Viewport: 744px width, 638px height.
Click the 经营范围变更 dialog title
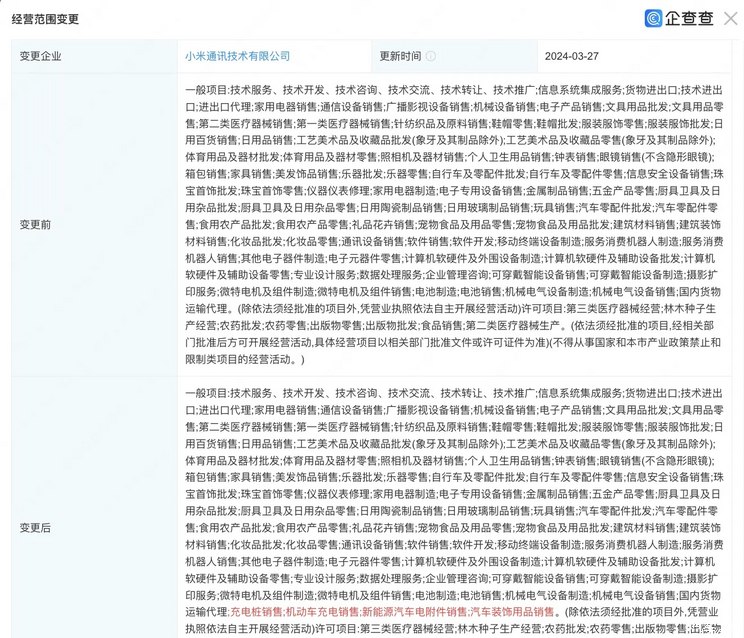pyautogui.click(x=45, y=19)
